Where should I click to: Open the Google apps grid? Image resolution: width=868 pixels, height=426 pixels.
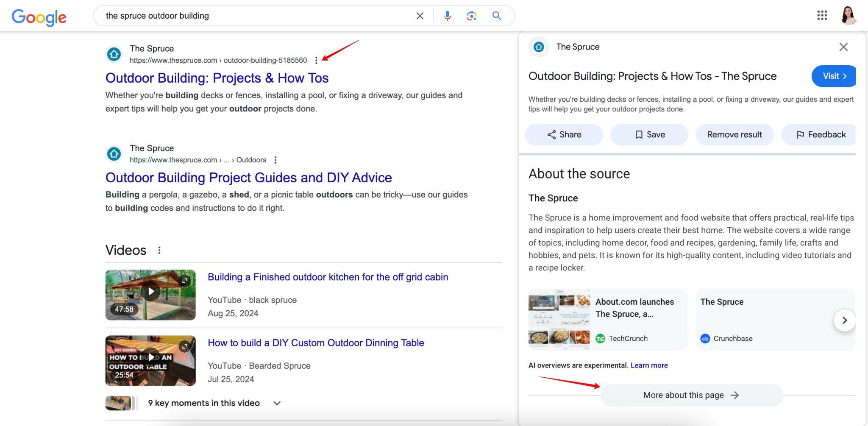[822, 15]
